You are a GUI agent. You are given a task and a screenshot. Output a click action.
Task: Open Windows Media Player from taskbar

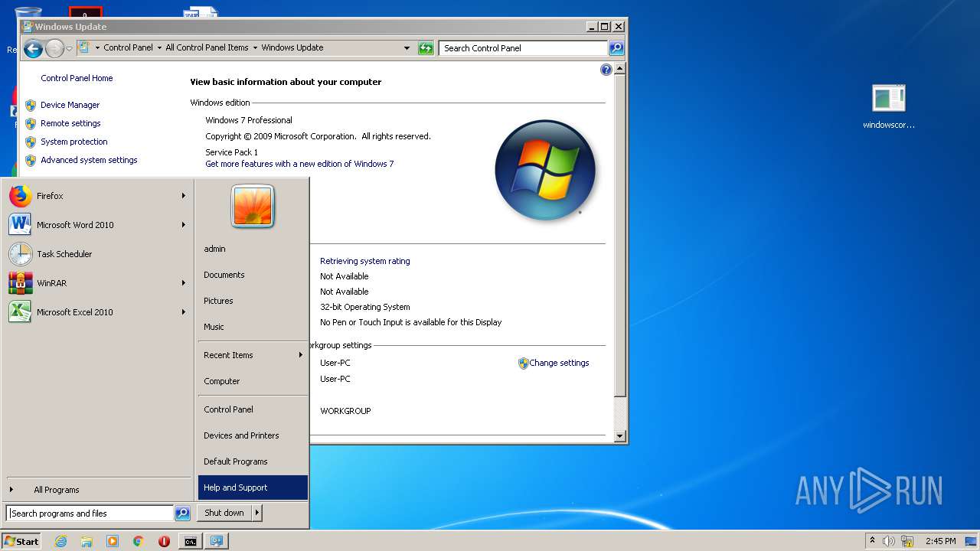113,541
